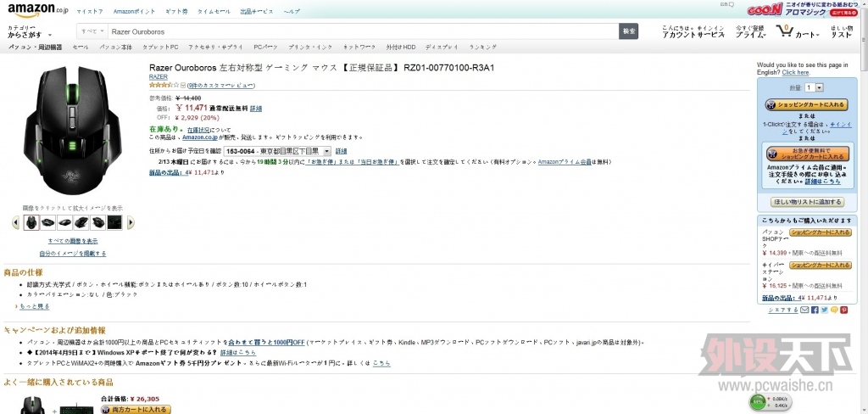Share product via email envelope icon
The image size is (868, 414).
(x=804, y=310)
